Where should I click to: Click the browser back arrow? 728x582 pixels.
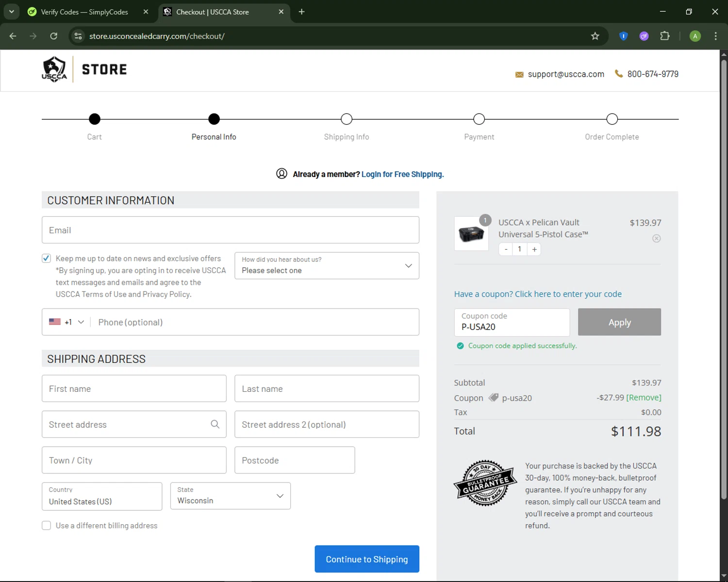pos(13,36)
